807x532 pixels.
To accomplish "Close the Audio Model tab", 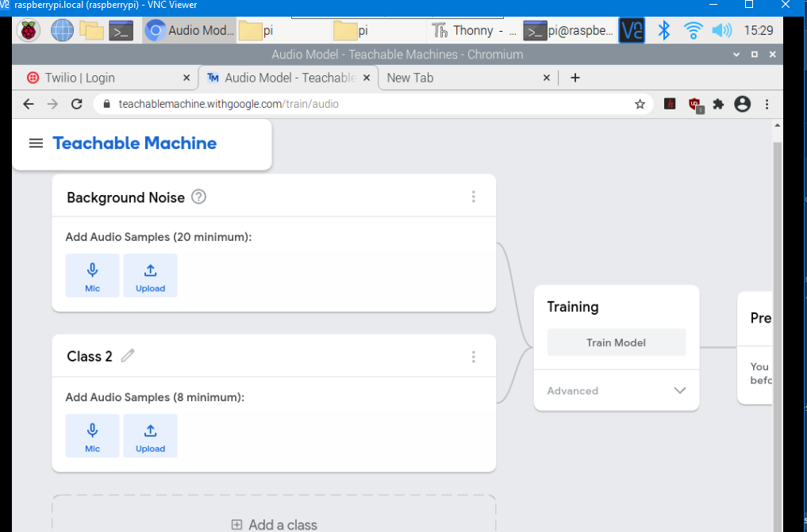I will point(367,78).
